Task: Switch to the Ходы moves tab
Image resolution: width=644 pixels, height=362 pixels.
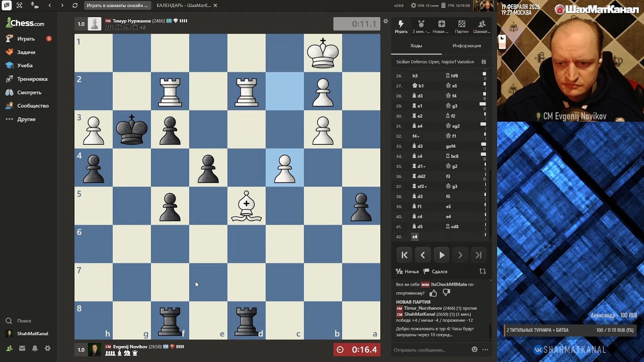Action: point(416,46)
